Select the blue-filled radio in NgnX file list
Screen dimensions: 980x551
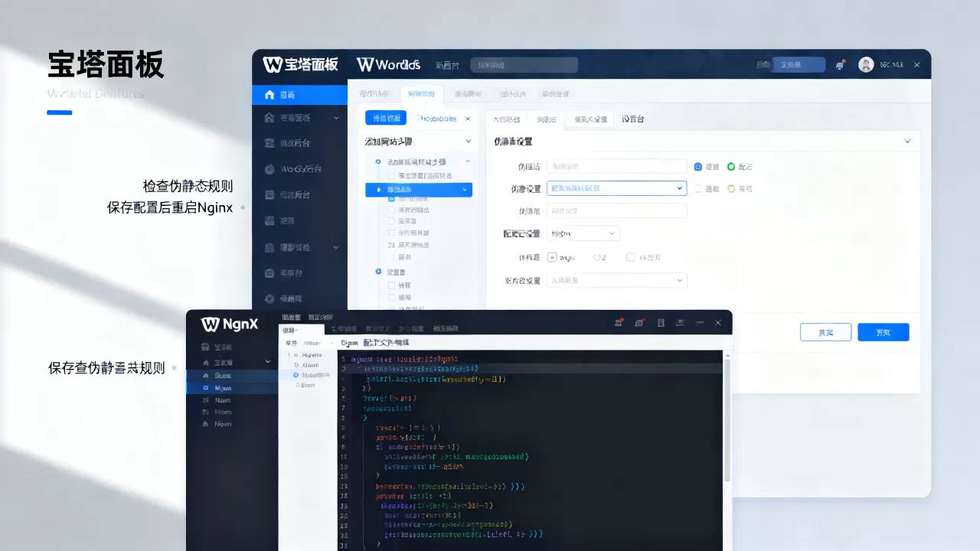point(296,376)
